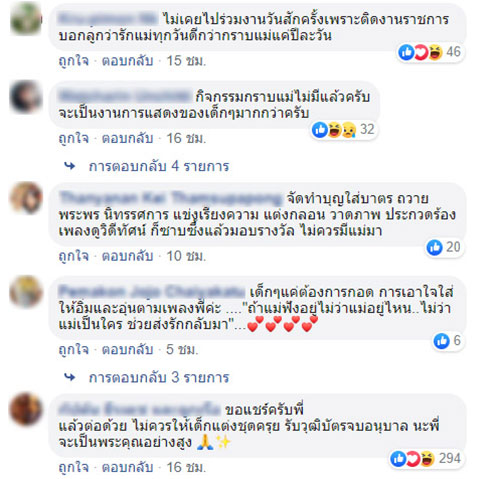Click the heart reaction on the 294-reaction comment
This screenshot has width=500, height=479.
coord(413,459)
